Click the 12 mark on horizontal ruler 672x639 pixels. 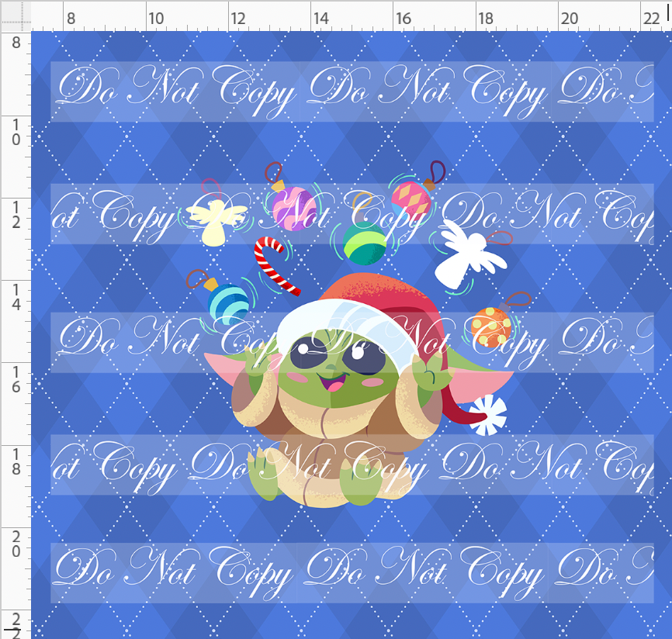238,19
